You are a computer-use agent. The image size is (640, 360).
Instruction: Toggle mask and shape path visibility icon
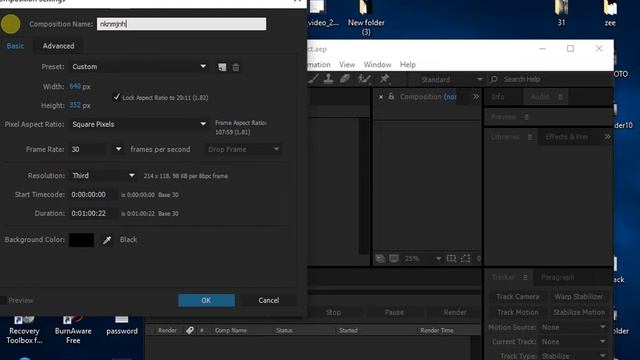click(465, 259)
